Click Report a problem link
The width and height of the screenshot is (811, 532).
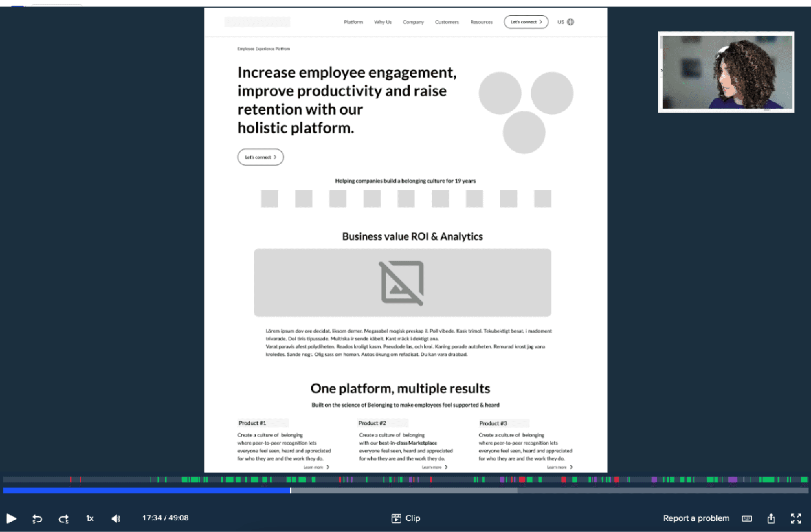click(x=696, y=518)
